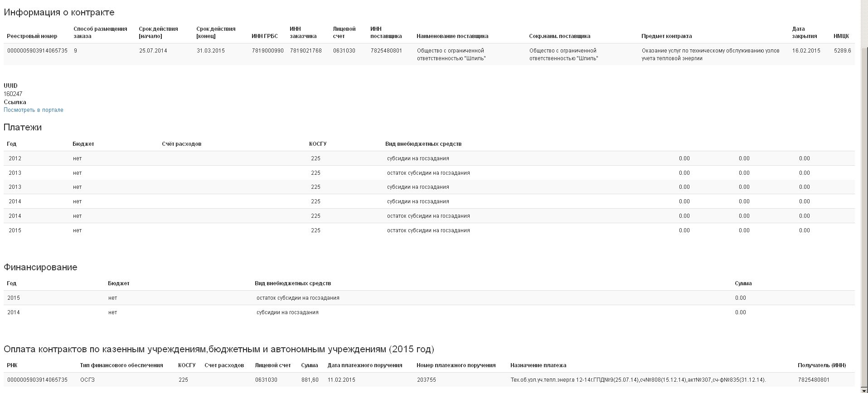868x393 pixels.
Task: Click payment order date 11.02.2015
Action: [x=342, y=380]
